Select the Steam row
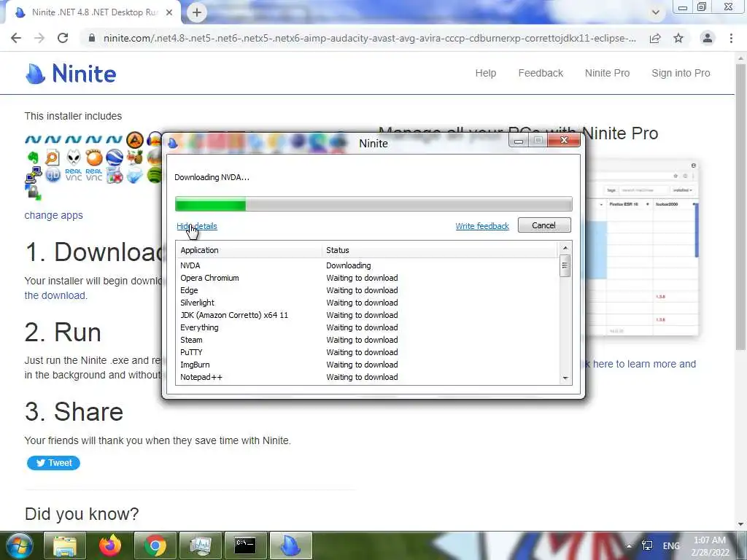 [367, 340]
